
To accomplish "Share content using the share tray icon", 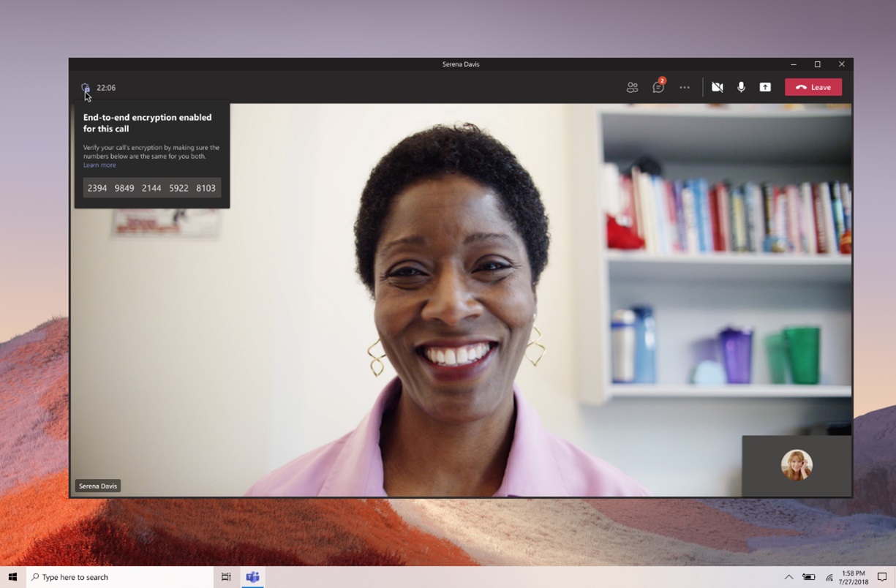I will (765, 87).
